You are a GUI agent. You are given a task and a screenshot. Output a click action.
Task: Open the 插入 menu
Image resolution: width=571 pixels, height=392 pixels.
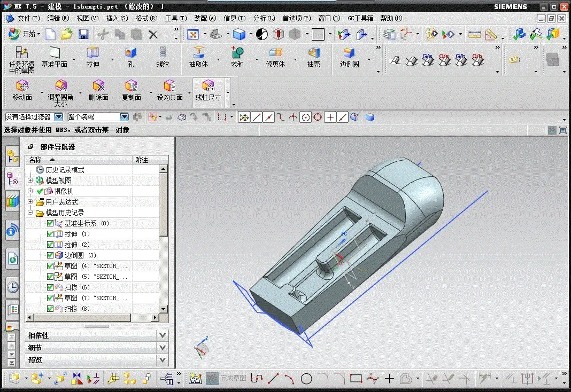(x=117, y=18)
